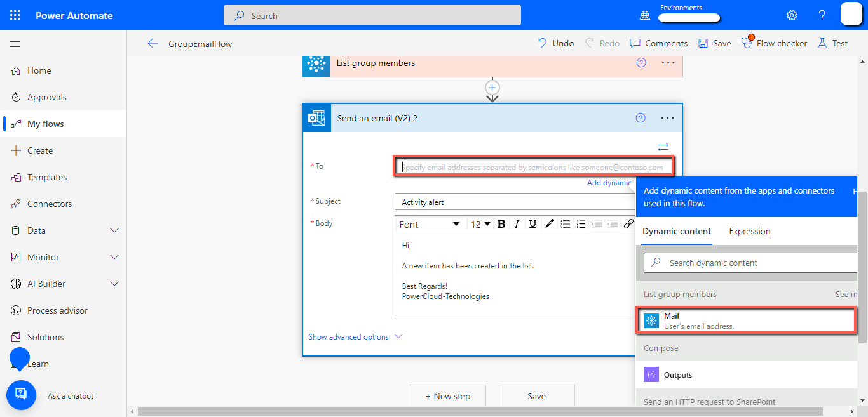Viewport: 868px width, 417px height.
Task: Click the Outlook icon on Send an email card
Action: pos(316,118)
